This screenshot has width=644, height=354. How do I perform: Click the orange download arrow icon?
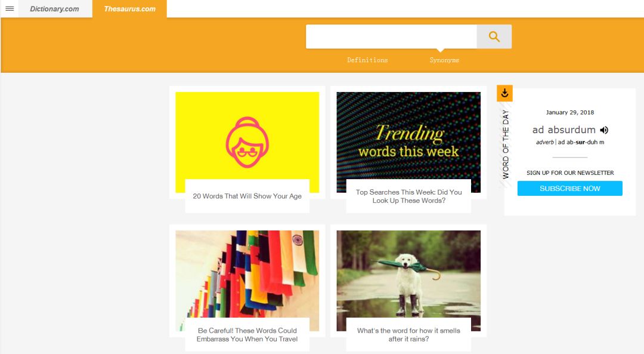pyautogui.click(x=505, y=93)
